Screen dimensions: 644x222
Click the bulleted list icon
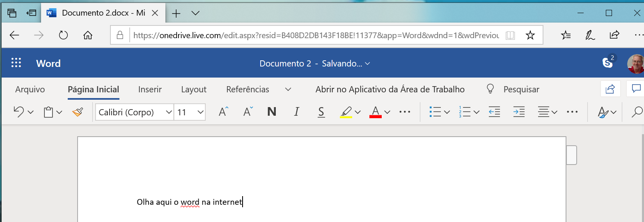(x=435, y=112)
